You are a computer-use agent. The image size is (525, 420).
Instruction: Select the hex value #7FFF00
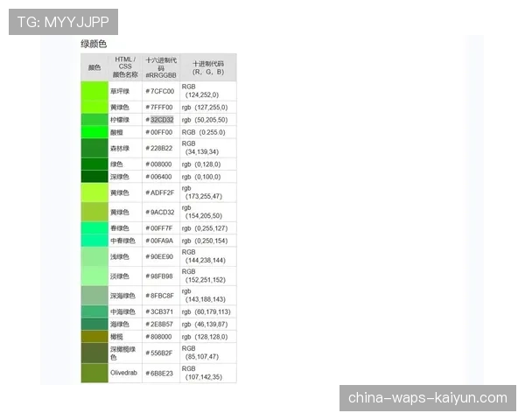pos(159,107)
